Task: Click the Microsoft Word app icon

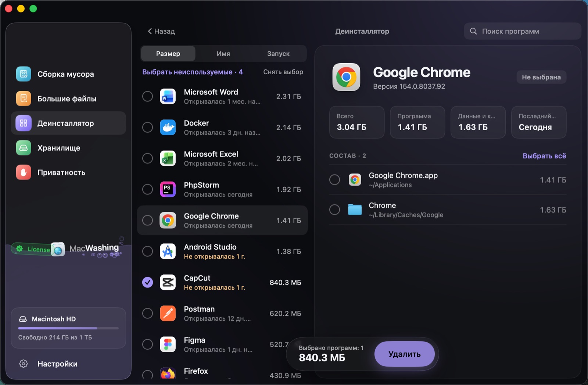Action: 168,96
